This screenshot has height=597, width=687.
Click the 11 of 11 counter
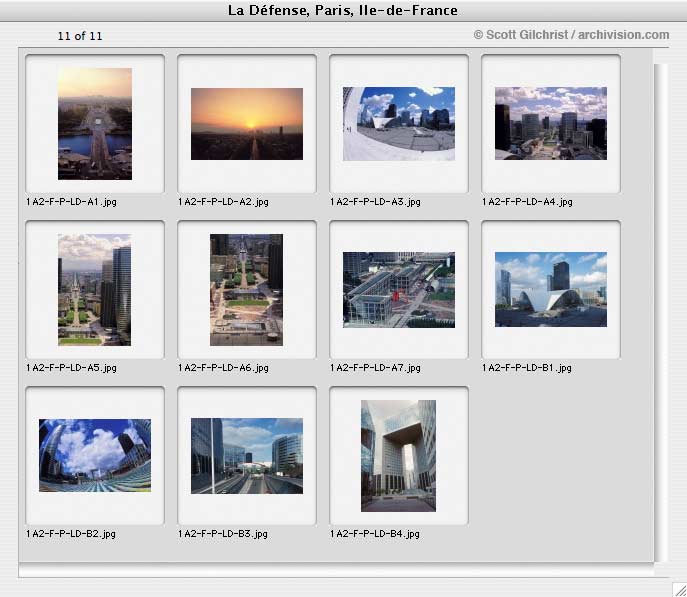[80, 36]
